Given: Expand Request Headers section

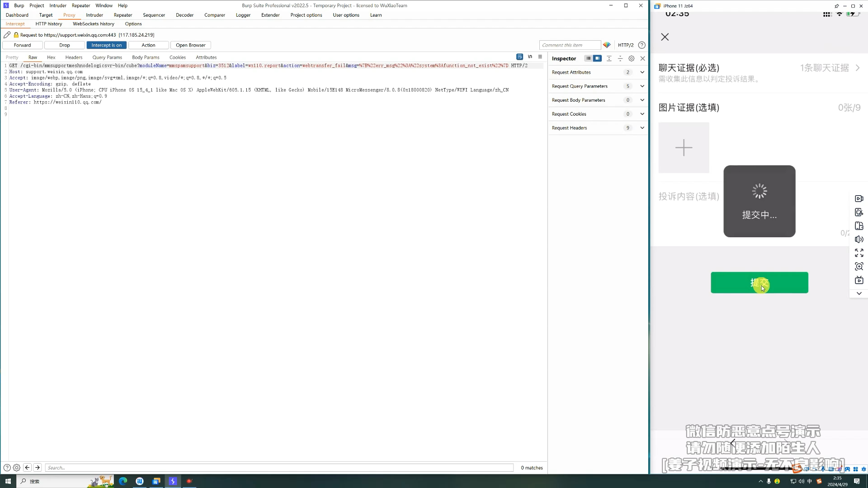Looking at the screenshot, I should [x=642, y=128].
